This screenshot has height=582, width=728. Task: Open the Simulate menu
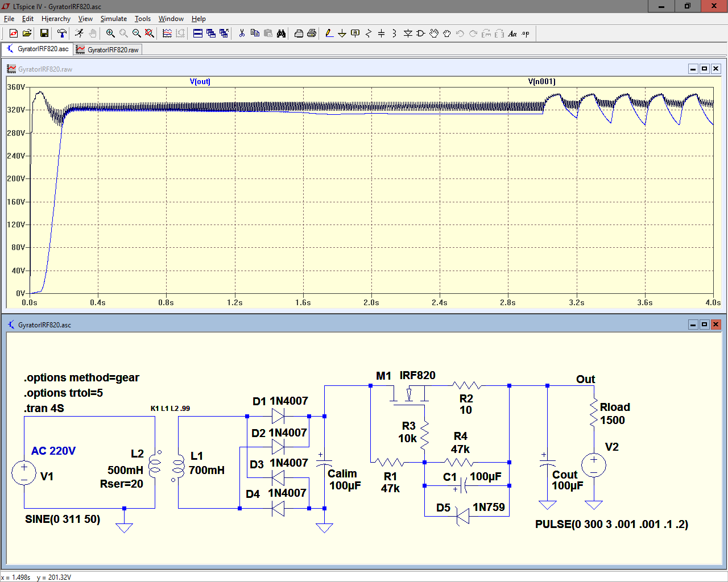coord(113,19)
